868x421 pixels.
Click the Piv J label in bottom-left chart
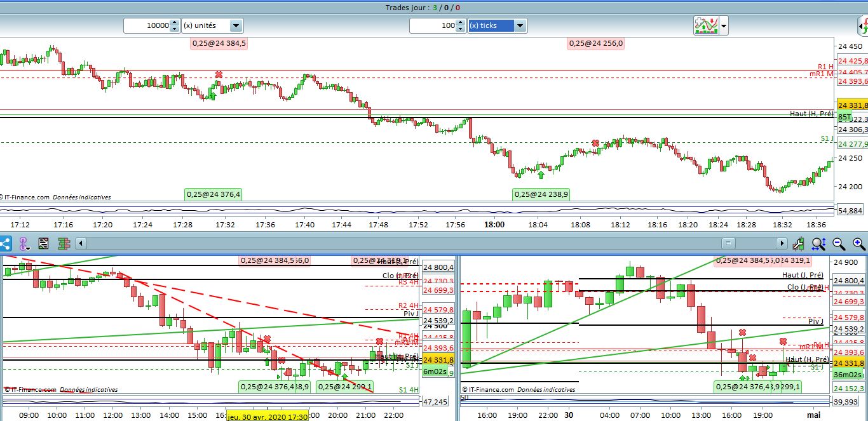coord(411,314)
